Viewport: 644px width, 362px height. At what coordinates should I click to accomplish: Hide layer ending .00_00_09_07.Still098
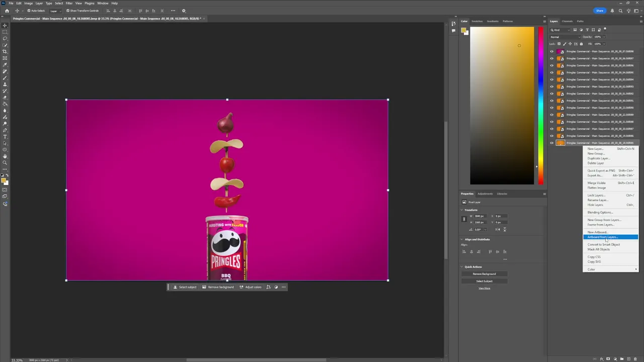pos(551,51)
